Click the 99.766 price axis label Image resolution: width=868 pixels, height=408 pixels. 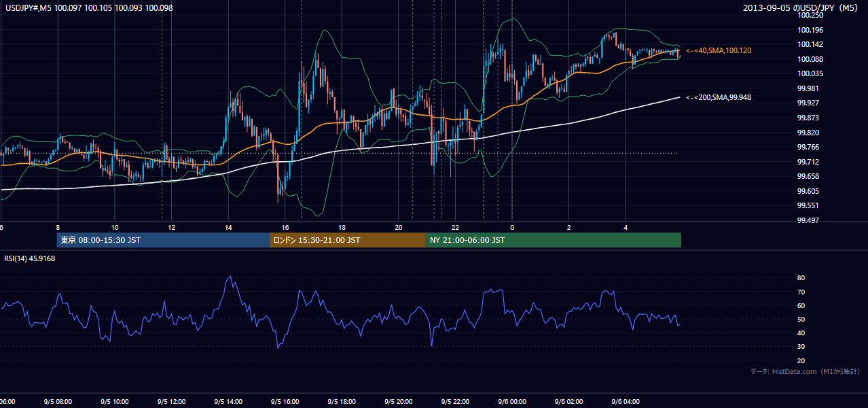coord(808,147)
